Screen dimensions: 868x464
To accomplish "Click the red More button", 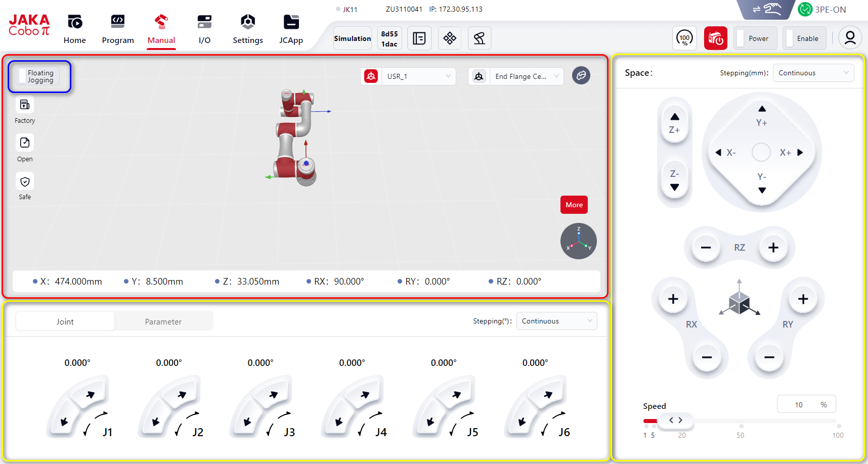I will [574, 205].
